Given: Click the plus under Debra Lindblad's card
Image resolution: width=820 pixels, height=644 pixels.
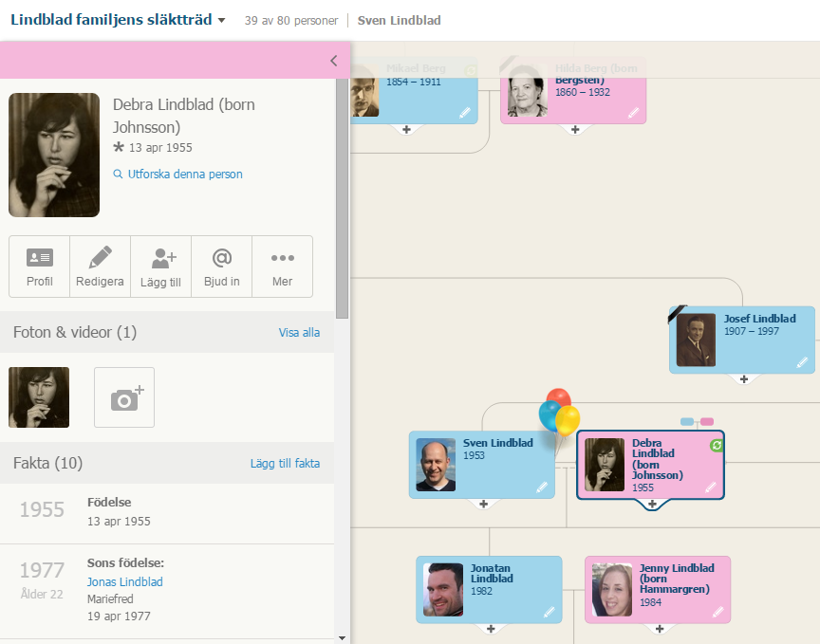Looking at the screenshot, I should pos(652,504).
